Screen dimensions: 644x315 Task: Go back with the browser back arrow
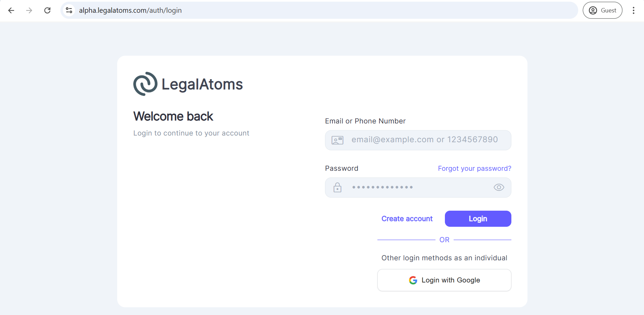point(11,10)
